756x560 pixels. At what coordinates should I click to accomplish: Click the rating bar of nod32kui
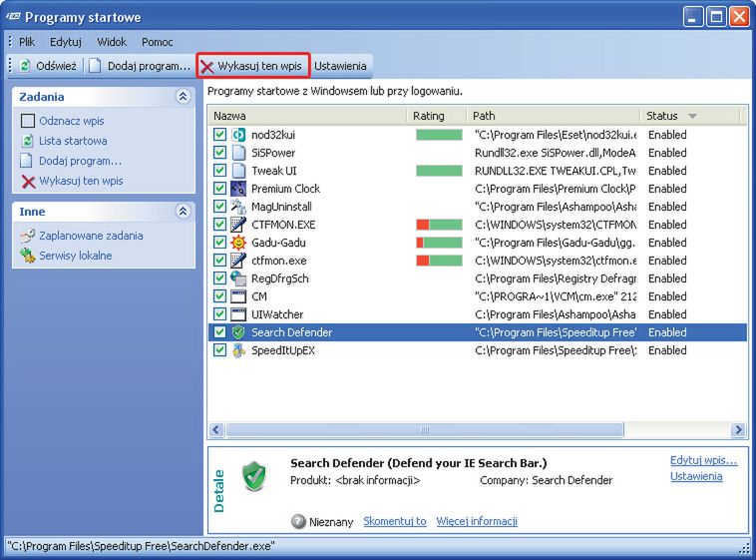(439, 135)
